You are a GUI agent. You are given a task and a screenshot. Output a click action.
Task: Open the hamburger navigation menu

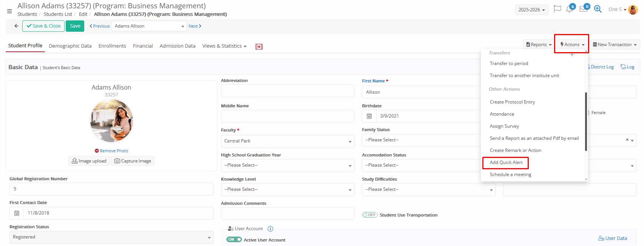pyautogui.click(x=9, y=11)
